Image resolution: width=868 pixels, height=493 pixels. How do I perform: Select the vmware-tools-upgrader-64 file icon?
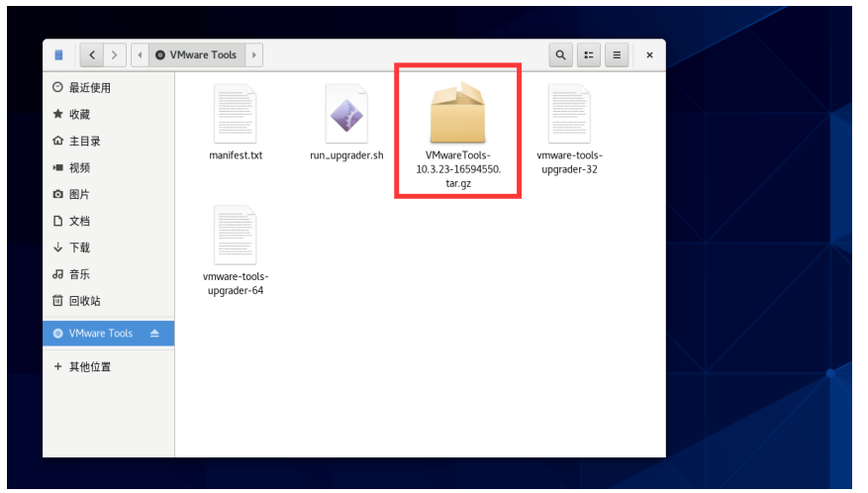pos(236,235)
